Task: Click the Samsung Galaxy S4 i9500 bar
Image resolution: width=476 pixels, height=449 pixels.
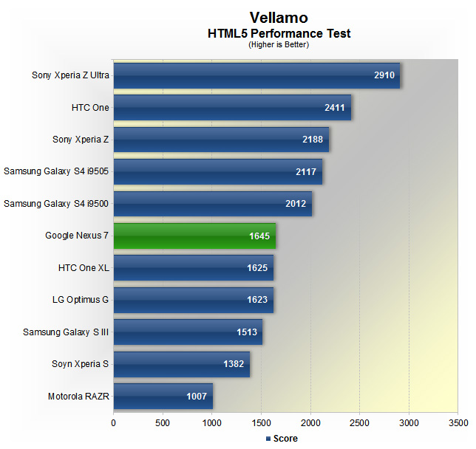Action: [212, 204]
